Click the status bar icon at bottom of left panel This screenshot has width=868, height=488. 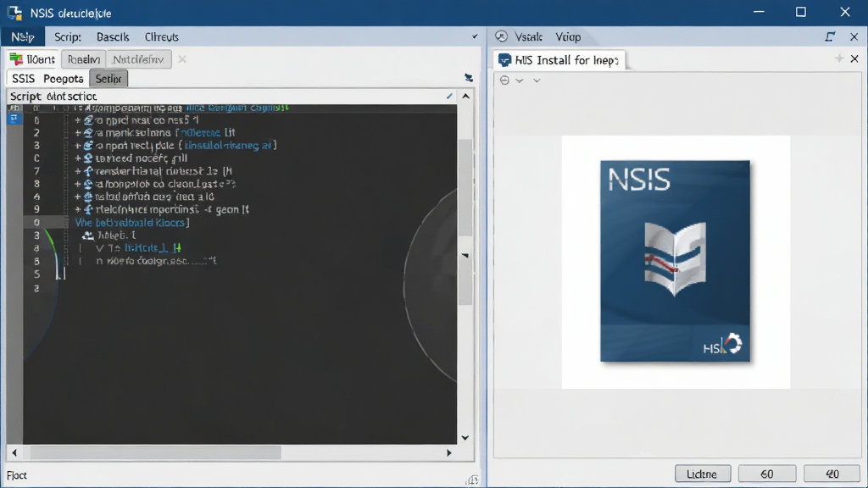[x=472, y=480]
